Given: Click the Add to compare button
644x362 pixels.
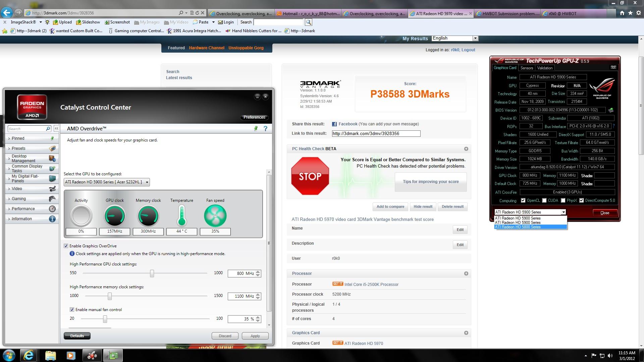Looking at the screenshot, I should [390, 206].
